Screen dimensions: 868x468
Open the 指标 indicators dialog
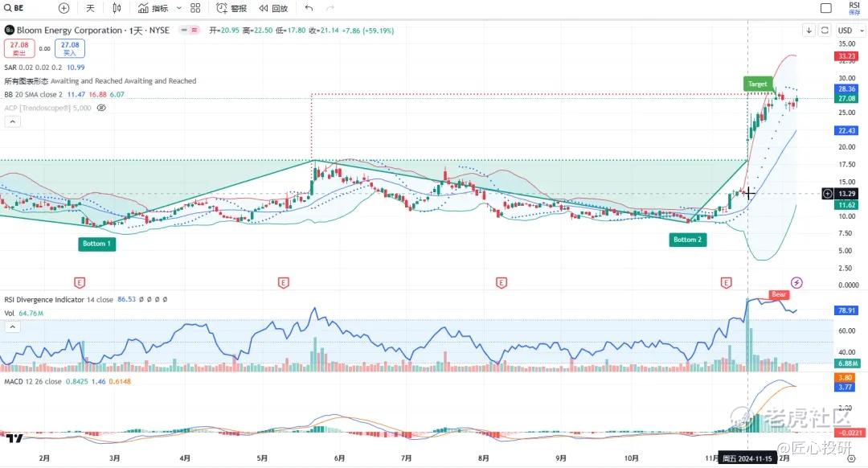point(154,8)
